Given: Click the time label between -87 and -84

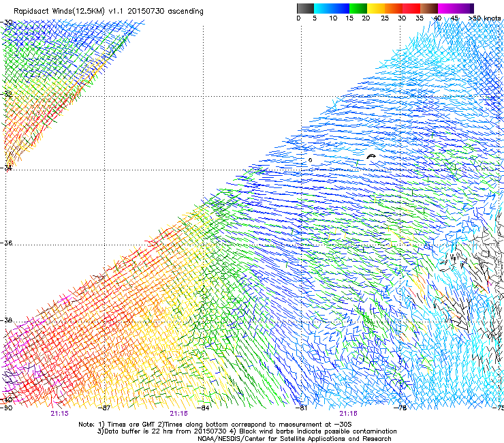Looking at the screenshot, I should pyautogui.click(x=178, y=414).
